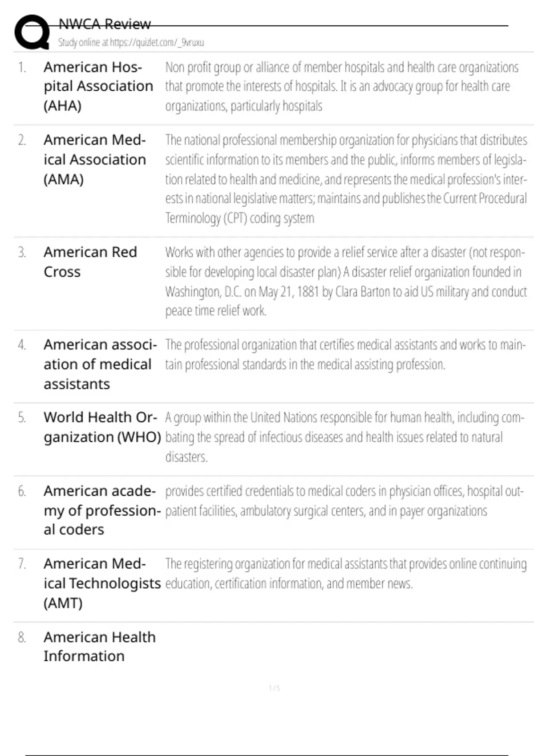
Task: Select the American Hospital Association (AHA) term
Action: point(98,86)
